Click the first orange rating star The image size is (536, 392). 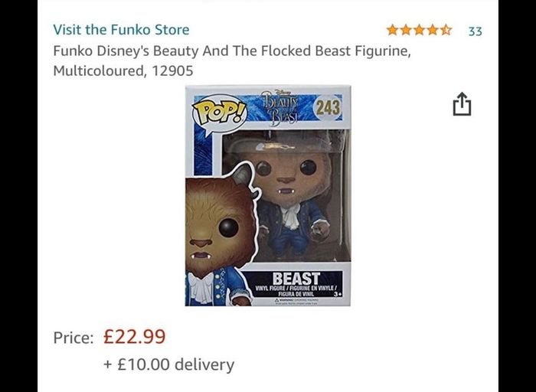click(392, 31)
